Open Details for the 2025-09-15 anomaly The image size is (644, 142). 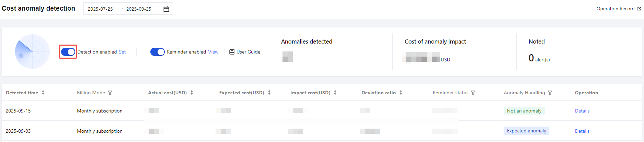[x=582, y=111]
